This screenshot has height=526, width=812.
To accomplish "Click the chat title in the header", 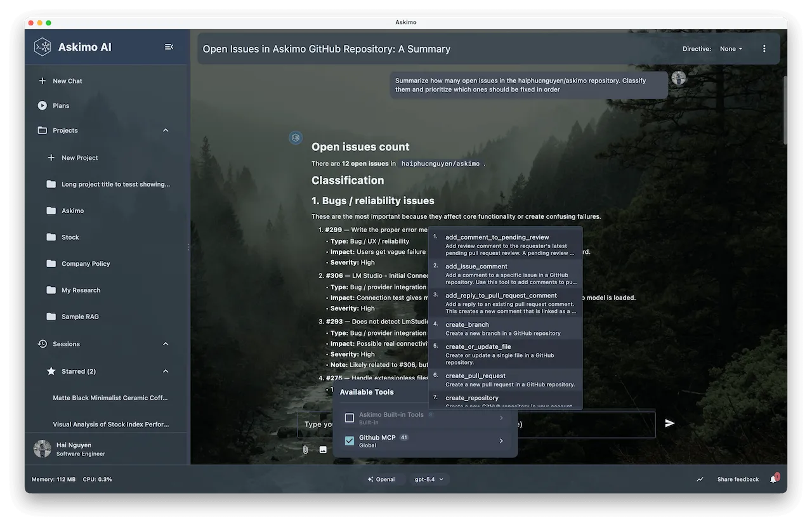I will click(327, 49).
